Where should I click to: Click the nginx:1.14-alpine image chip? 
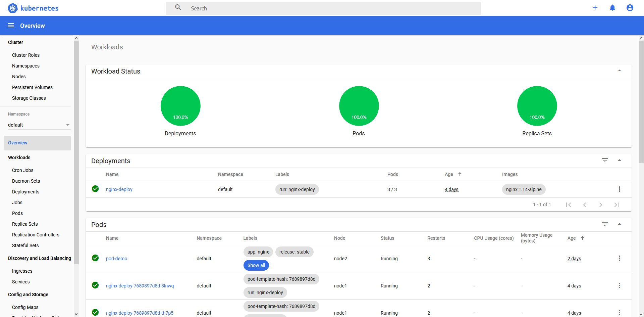tap(524, 189)
